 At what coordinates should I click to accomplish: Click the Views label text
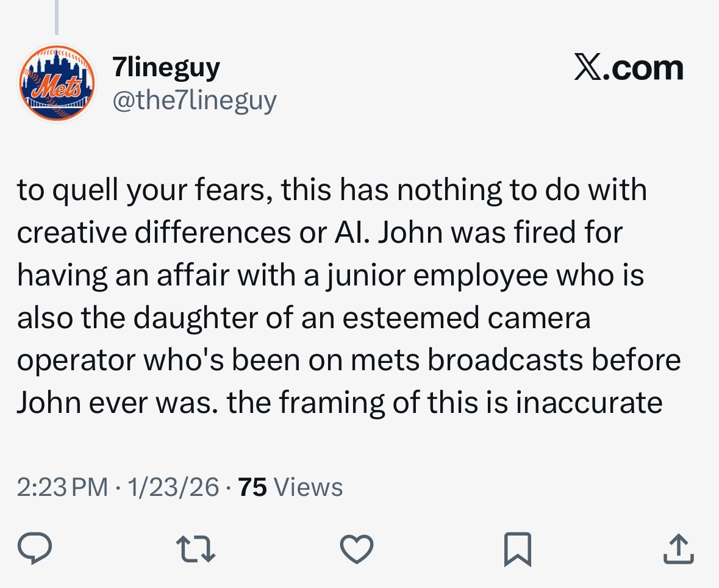coord(309,487)
